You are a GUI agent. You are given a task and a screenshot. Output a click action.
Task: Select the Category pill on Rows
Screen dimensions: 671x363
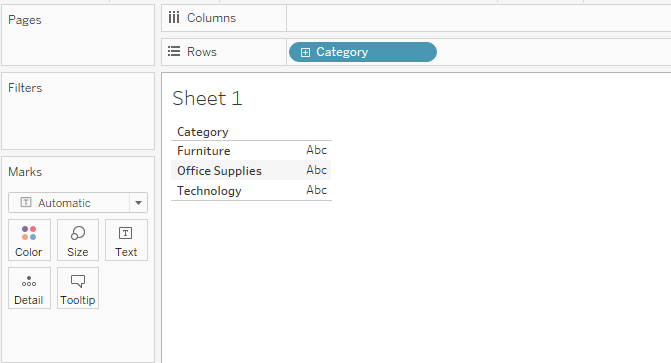363,52
